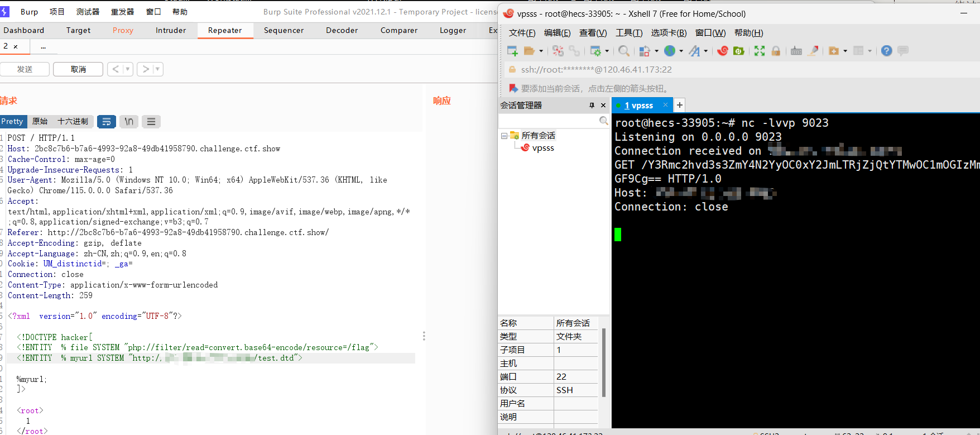Select the 所有会话 folder in session tree

(532, 136)
